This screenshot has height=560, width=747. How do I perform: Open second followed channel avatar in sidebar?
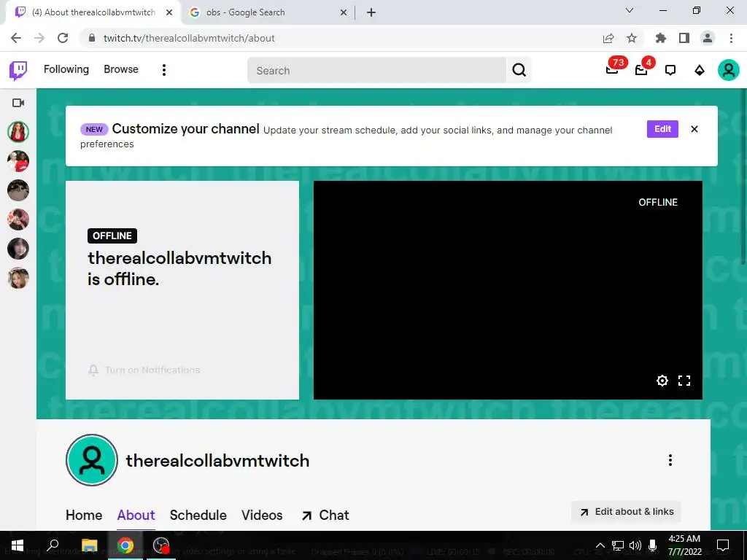click(x=18, y=161)
